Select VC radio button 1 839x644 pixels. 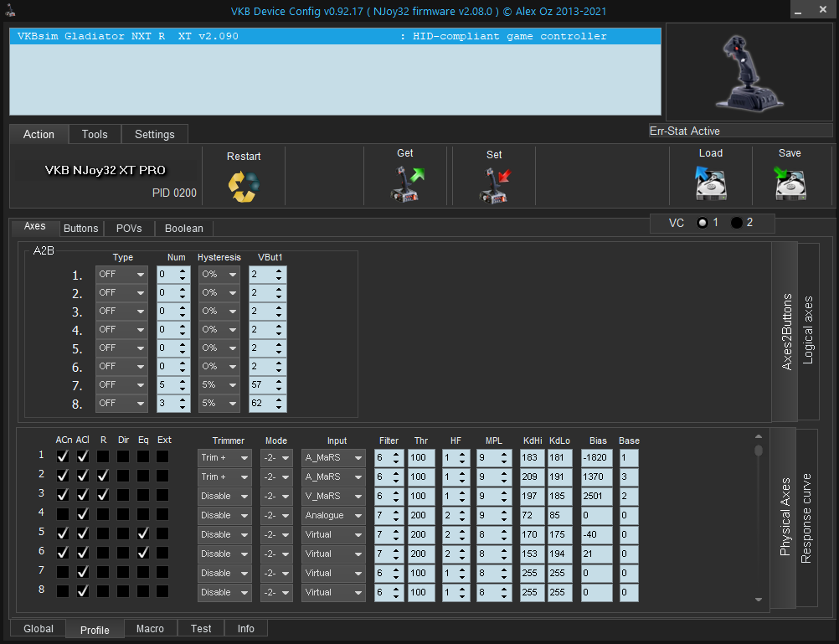pos(703,223)
